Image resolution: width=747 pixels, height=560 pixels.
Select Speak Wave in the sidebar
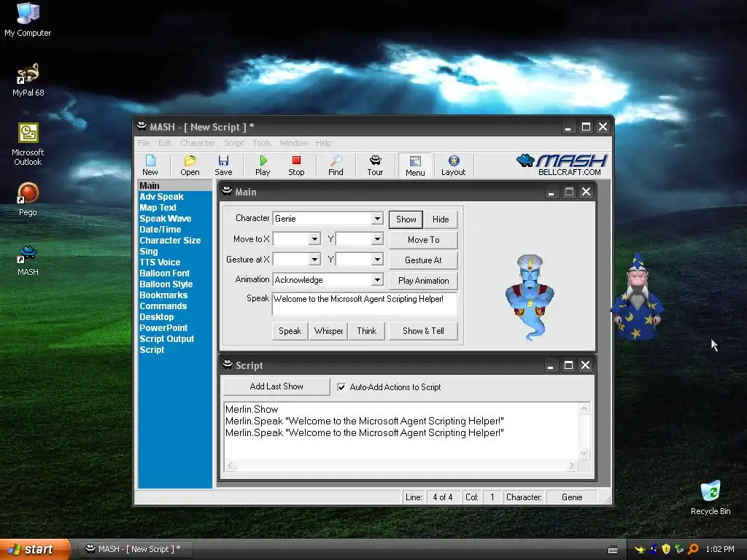point(166,218)
